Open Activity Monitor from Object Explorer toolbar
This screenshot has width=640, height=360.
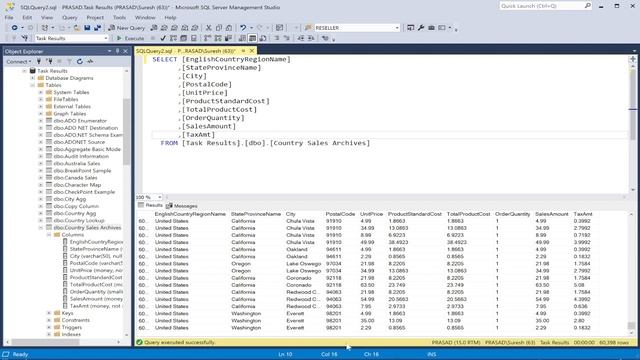90,61
